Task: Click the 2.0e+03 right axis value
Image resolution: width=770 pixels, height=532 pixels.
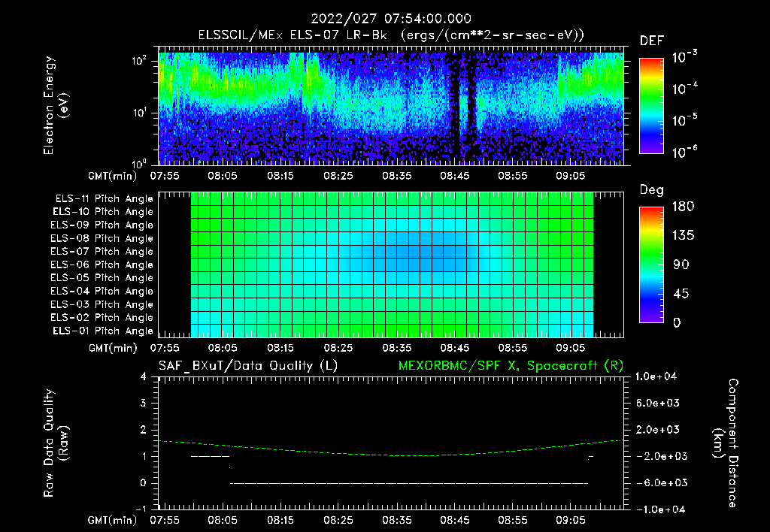Action: tap(658, 430)
